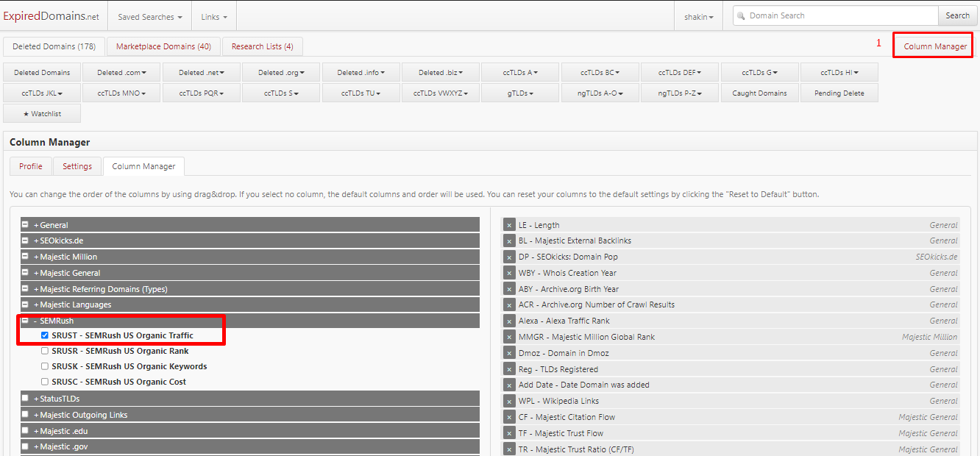The height and width of the screenshot is (456, 980).
Task: Open the Profile tab
Action: pyautogui.click(x=30, y=166)
